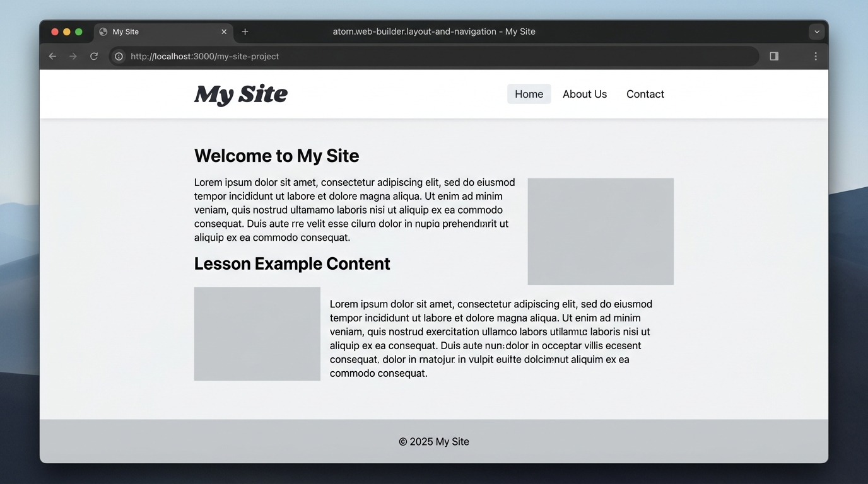Screen dimensions: 868x484
Task: Click the image placeholder beside Welcome text
Action: click(601, 231)
